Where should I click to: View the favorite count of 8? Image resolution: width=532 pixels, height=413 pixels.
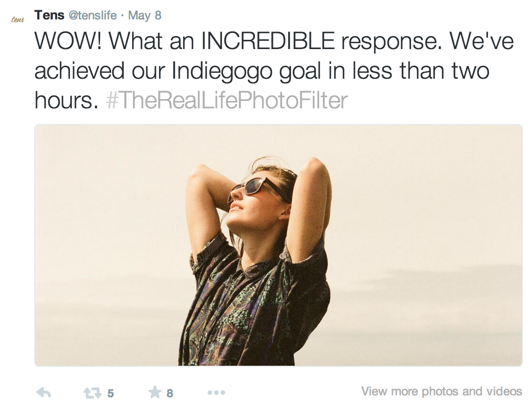tap(170, 394)
